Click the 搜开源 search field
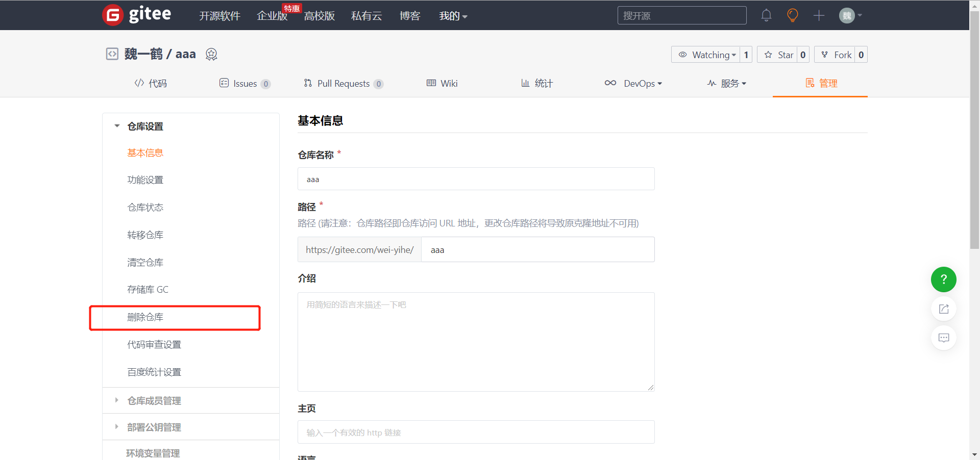This screenshot has height=460, width=980. [x=682, y=15]
